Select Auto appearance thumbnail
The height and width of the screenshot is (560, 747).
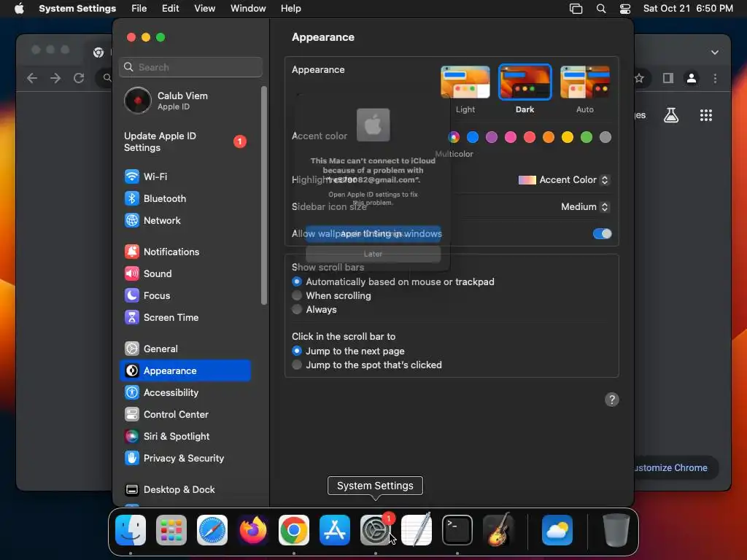(585, 82)
